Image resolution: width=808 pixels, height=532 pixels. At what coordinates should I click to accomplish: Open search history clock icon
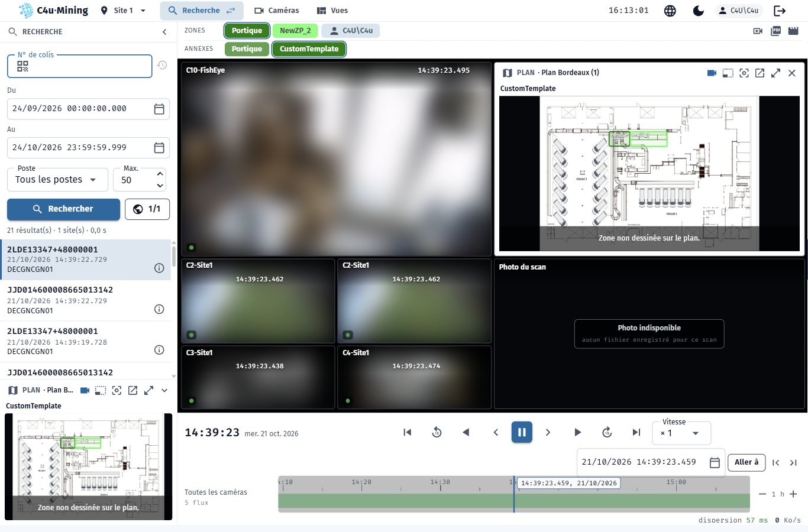point(162,65)
